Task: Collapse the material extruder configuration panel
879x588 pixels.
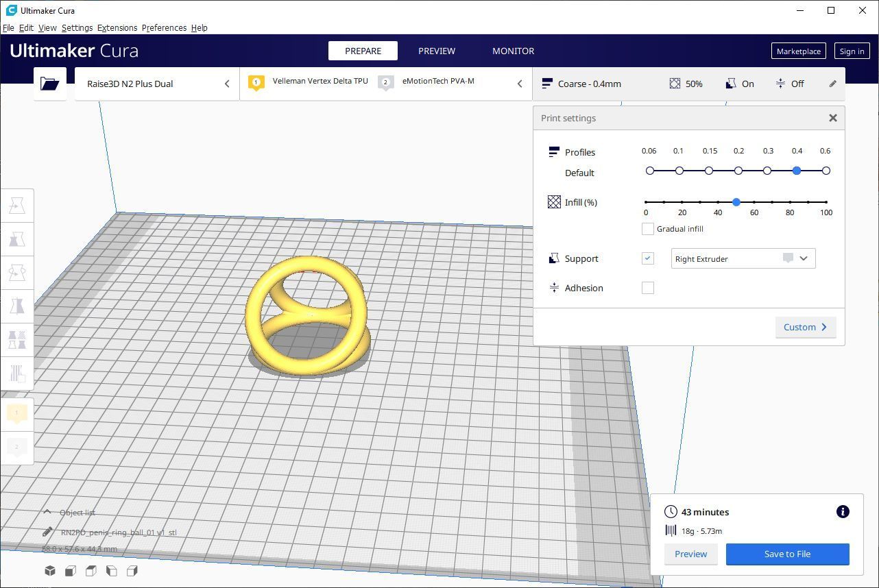Action: [x=520, y=84]
